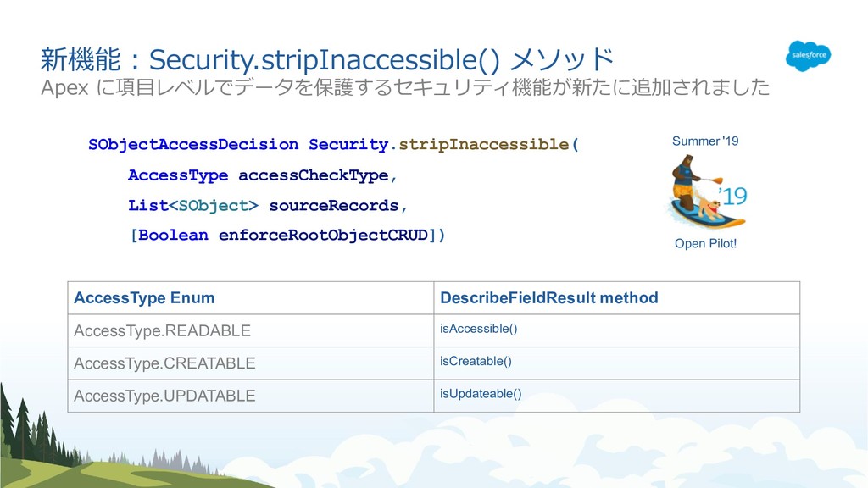Click the Summer '19 bear surfing mascot image
Viewport: 868px width, 488px height.
point(699,191)
